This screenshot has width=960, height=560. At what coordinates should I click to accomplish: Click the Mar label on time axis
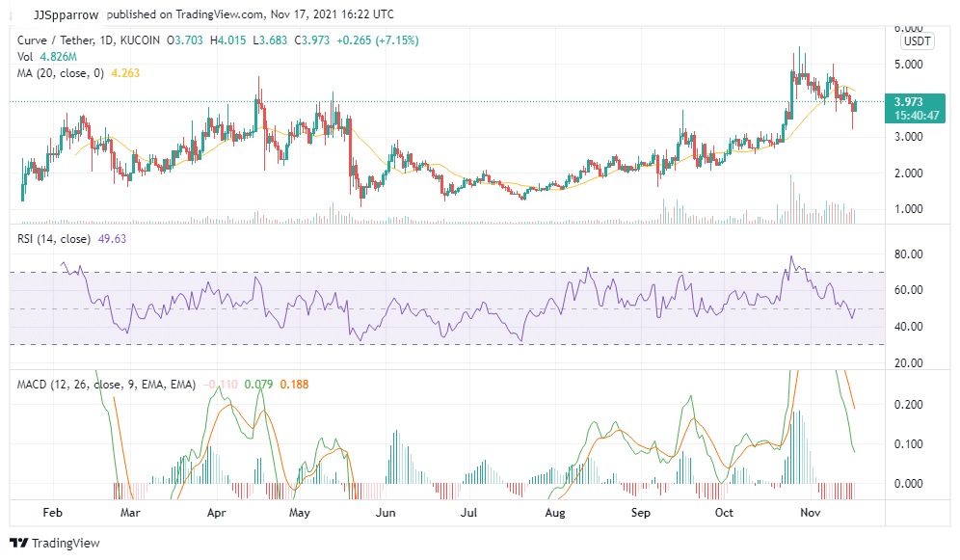[x=130, y=513]
